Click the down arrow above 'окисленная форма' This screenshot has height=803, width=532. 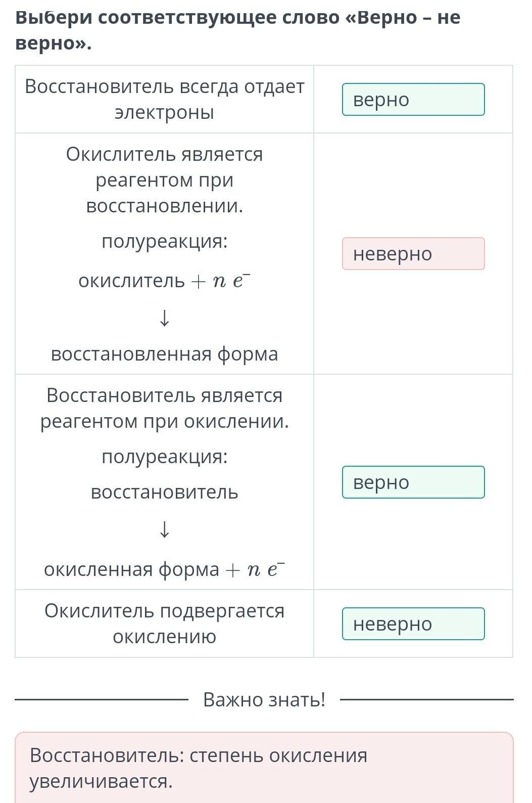point(165,530)
